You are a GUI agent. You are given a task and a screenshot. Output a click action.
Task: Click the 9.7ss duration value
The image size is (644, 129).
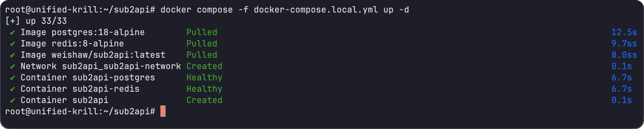[x=624, y=44]
